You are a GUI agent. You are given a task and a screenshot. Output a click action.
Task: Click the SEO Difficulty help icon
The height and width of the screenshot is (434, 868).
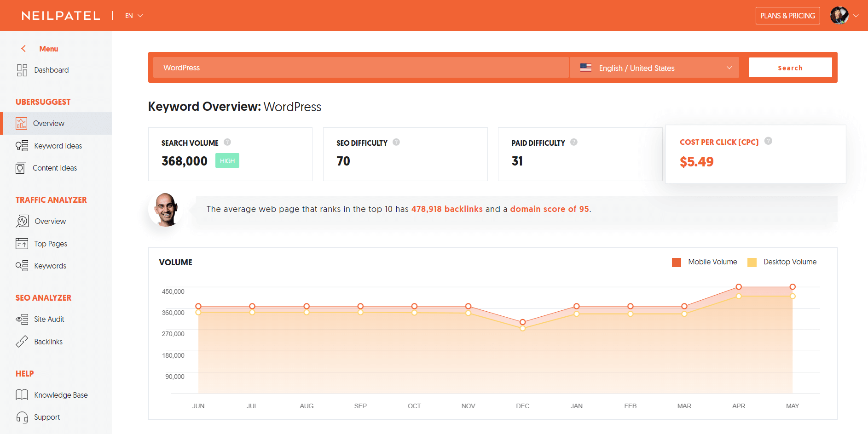click(396, 142)
